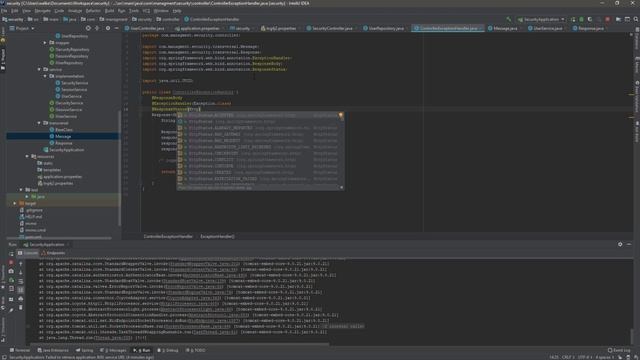Select BaseClass in project tree
Screen dimensions: 640x360
64,130
